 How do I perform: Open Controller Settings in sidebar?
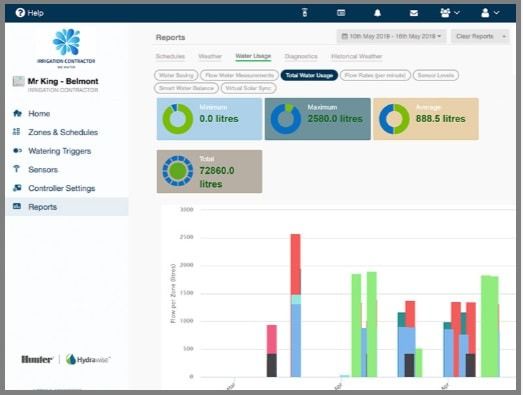click(62, 188)
